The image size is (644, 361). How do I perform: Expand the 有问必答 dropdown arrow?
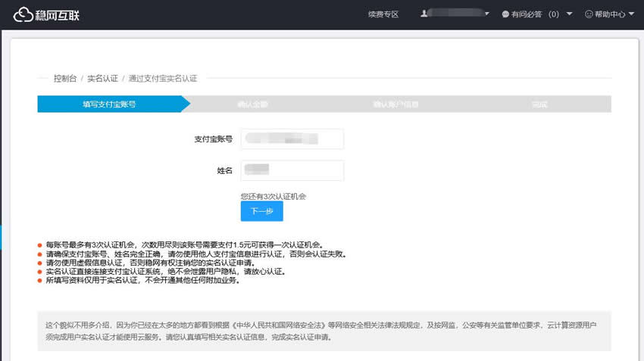pyautogui.click(x=569, y=14)
